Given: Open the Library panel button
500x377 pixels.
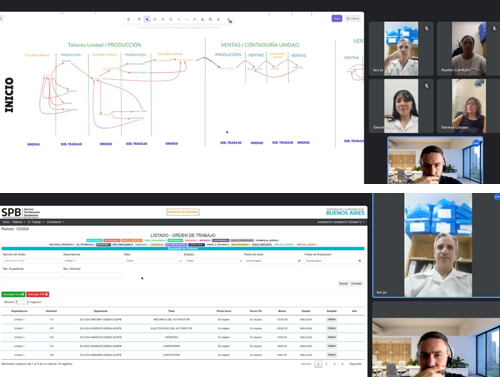Looking at the screenshot, I should click(353, 18).
